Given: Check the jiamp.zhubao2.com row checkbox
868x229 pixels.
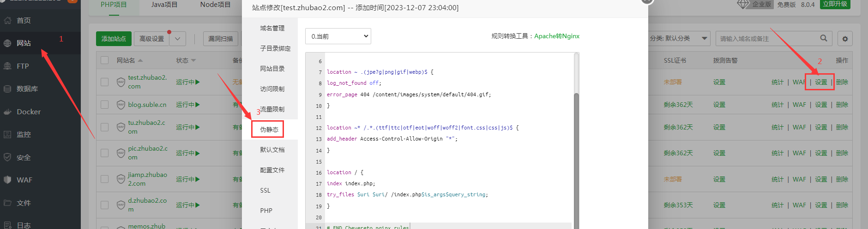Looking at the screenshot, I should click(105, 179).
